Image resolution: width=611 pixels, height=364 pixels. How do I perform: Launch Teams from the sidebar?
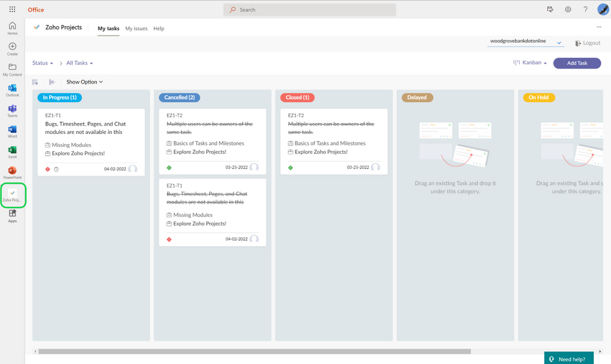[x=12, y=111]
